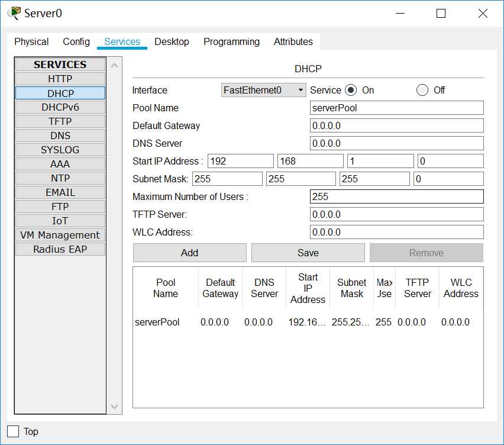The image size is (504, 445).
Task: Click the Default Gateway input field
Action: click(397, 125)
